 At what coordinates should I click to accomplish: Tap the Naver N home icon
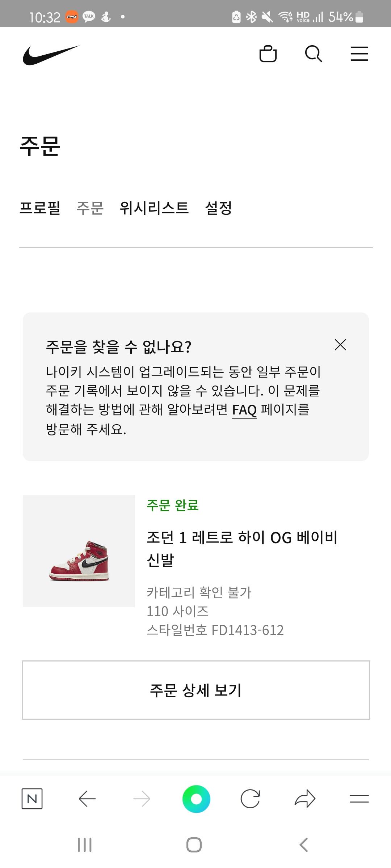pyautogui.click(x=32, y=799)
